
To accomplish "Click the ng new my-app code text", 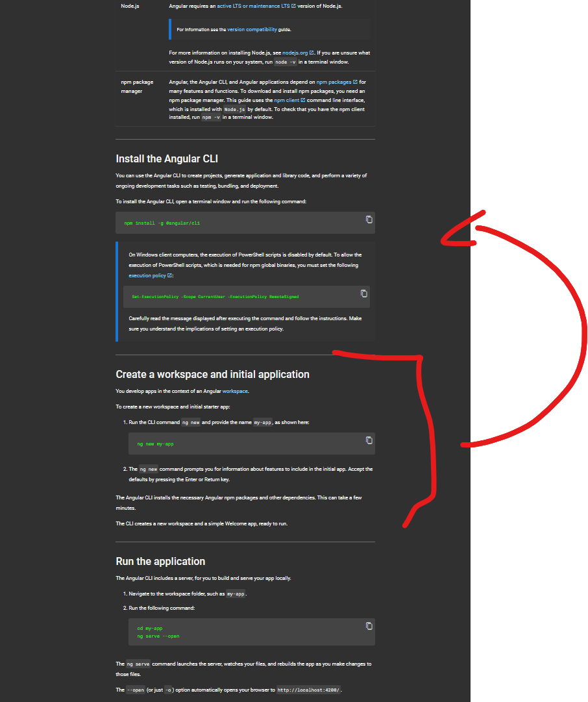I will tap(155, 444).
